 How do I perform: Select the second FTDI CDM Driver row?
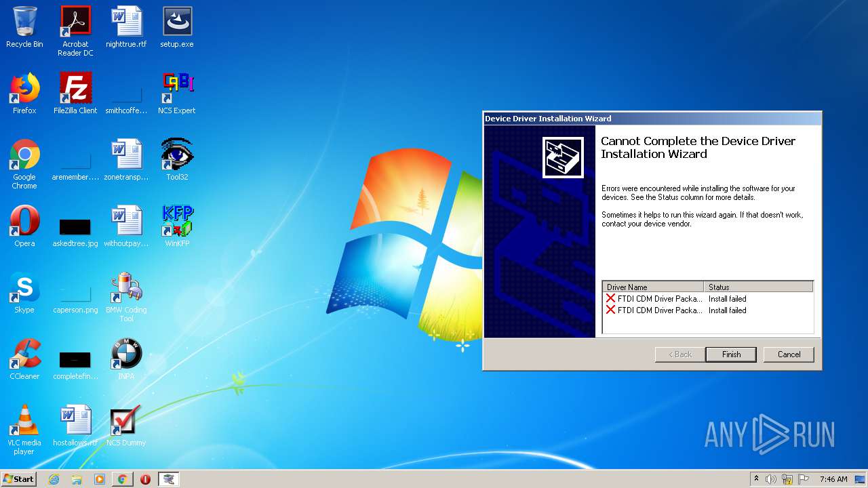click(708, 310)
